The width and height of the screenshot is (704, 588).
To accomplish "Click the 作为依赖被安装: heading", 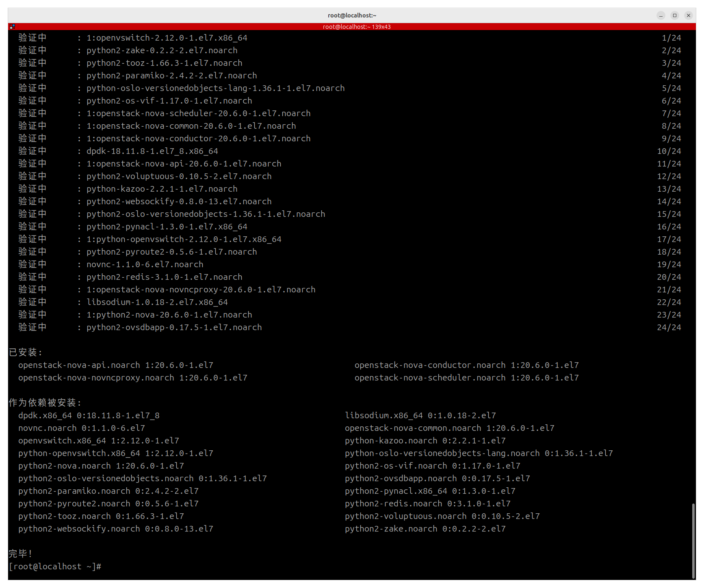I will click(45, 403).
